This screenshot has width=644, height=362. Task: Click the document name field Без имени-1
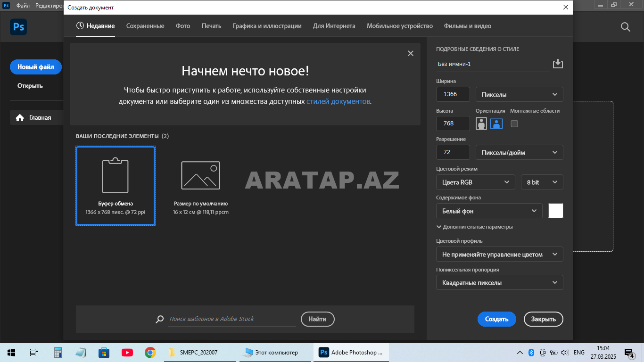coord(493,64)
